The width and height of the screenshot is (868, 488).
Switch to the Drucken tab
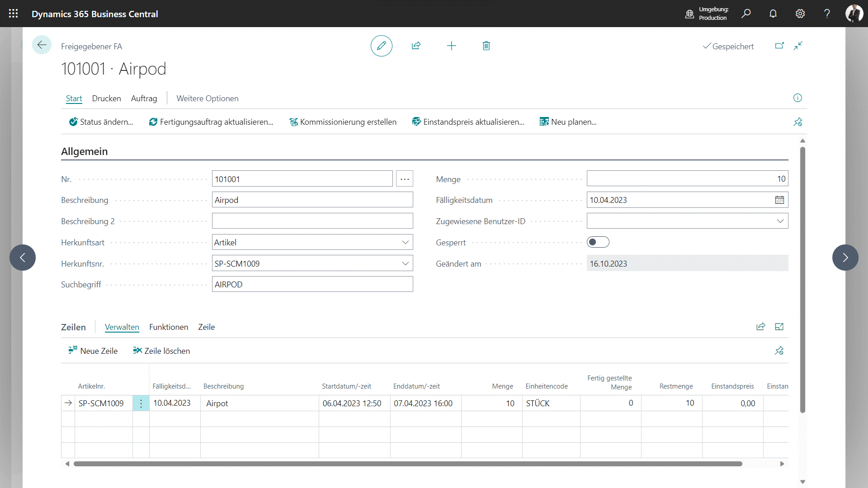[x=106, y=99]
